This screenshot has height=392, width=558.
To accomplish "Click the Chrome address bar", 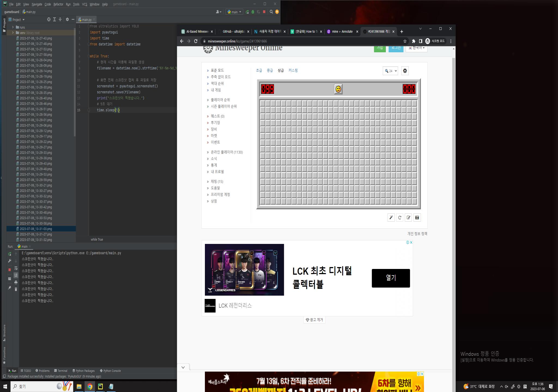I will tap(302, 41).
